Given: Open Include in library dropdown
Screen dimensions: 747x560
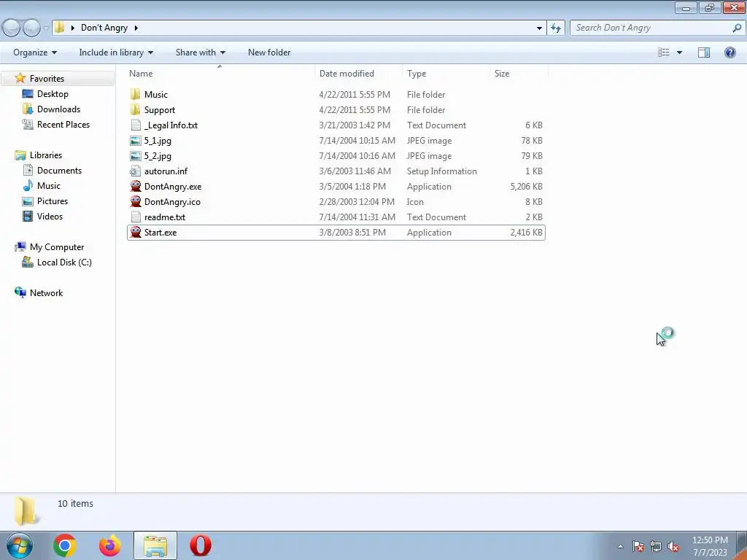Looking at the screenshot, I should (116, 52).
